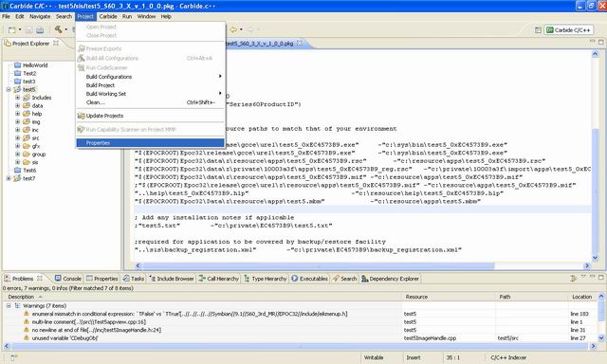Open the Build hammer dropdown arrow
Screen dimensions: 607x364
coord(65,29)
